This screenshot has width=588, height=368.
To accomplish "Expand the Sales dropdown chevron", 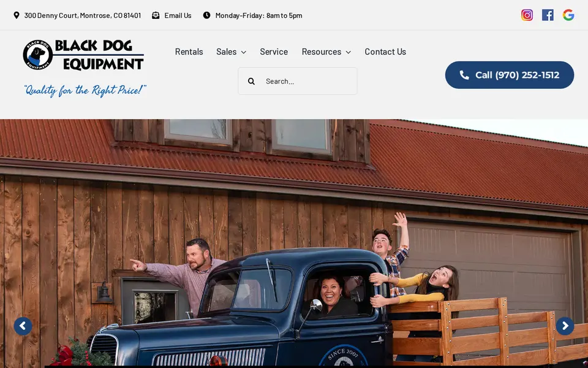I will coord(244,52).
